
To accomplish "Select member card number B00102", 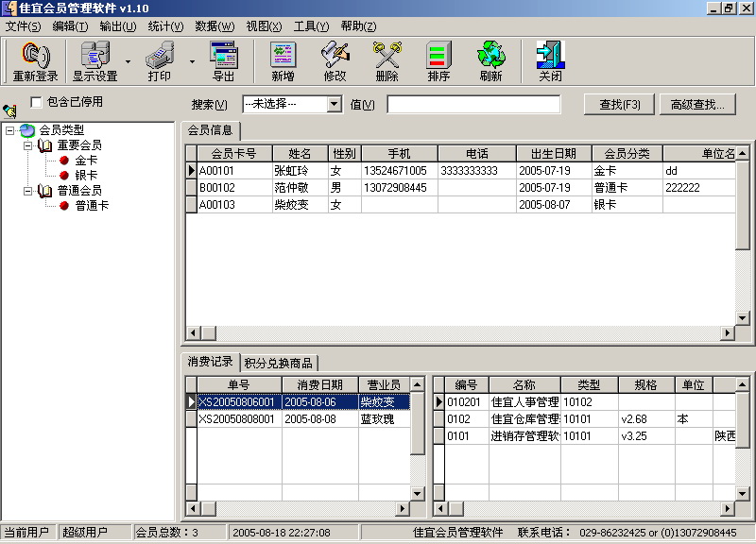I will click(x=234, y=187).
